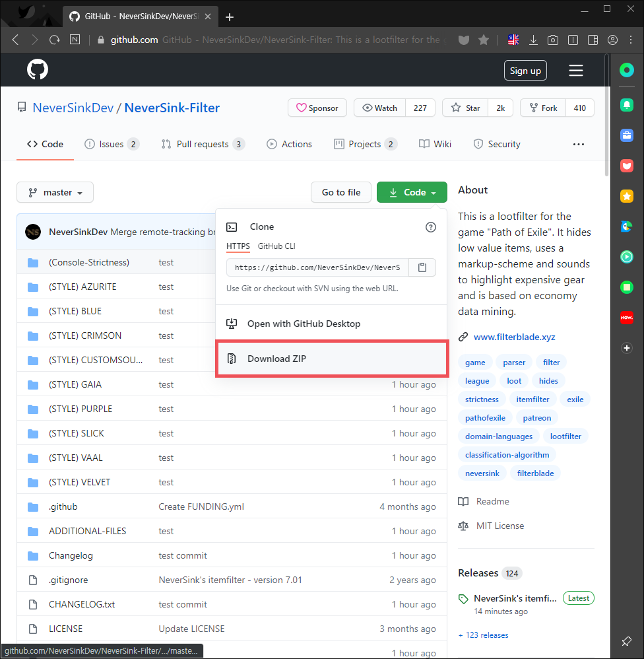Screen dimensions: 644x659
Task: Open the GitHub logo home link
Action: 38,69
